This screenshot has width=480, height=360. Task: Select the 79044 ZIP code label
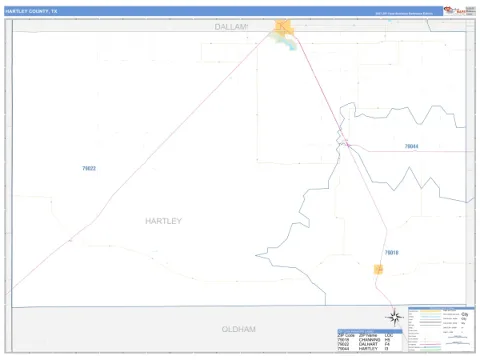tap(411, 146)
